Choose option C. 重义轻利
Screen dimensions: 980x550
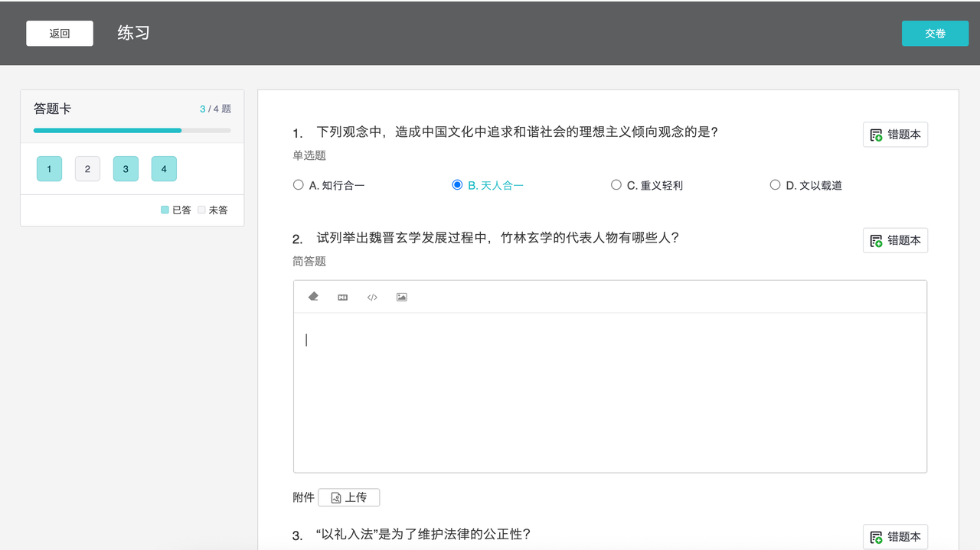[616, 185]
